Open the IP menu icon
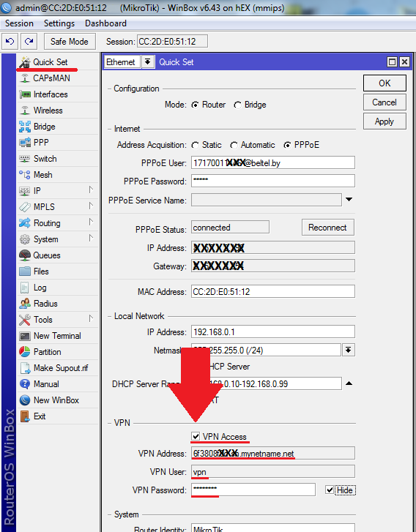Image resolution: width=416 pixels, height=532 pixels. (25, 191)
